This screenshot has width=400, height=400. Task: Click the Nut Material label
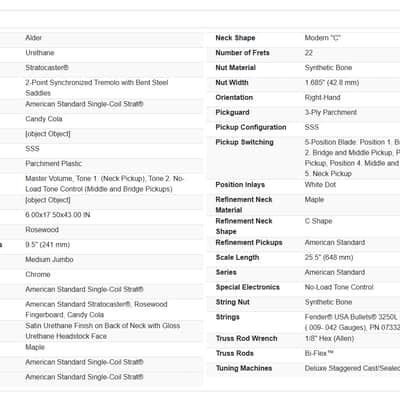(235, 68)
